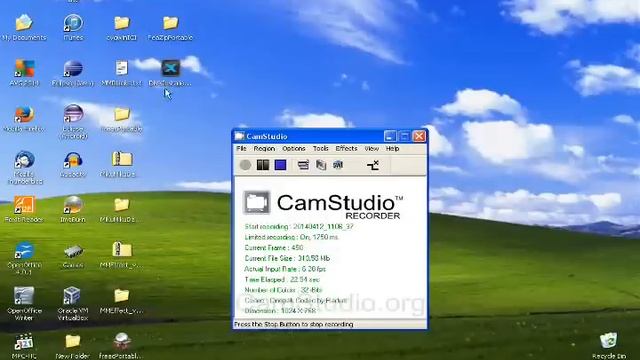Open the Region menu
640x360 pixels.
(264, 149)
